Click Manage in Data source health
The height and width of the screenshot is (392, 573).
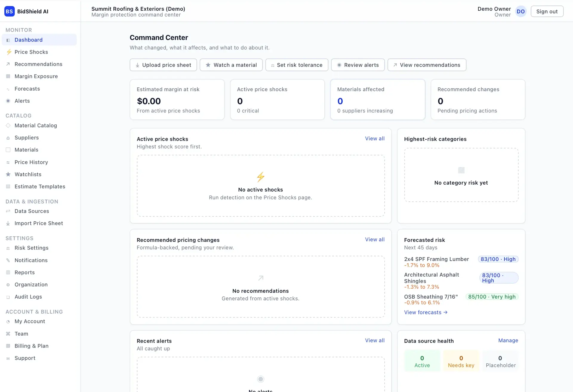click(x=508, y=340)
